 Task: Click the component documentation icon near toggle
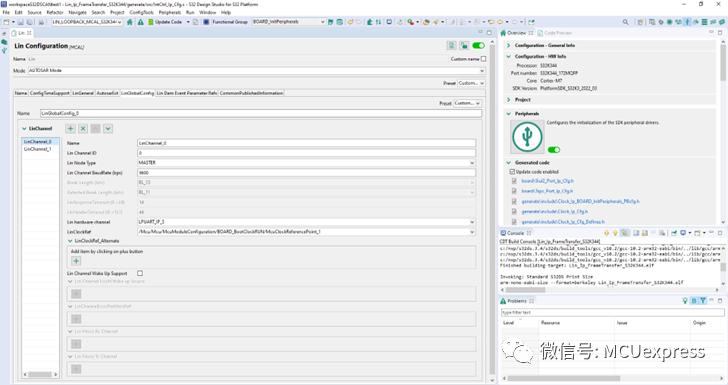point(451,46)
